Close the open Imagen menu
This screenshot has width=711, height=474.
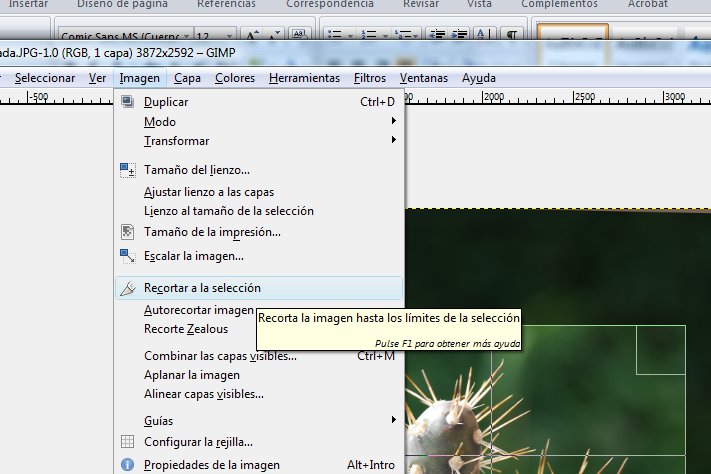pyautogui.click(x=140, y=78)
